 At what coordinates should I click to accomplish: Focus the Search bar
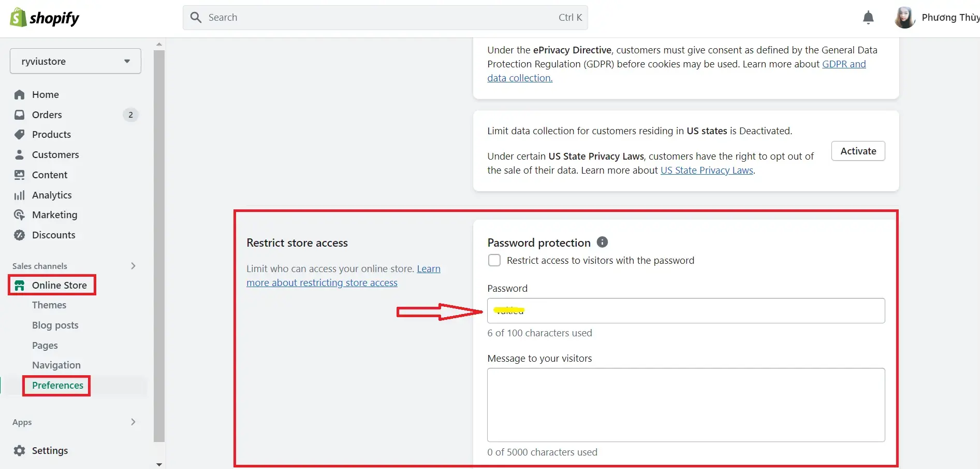[385, 18]
